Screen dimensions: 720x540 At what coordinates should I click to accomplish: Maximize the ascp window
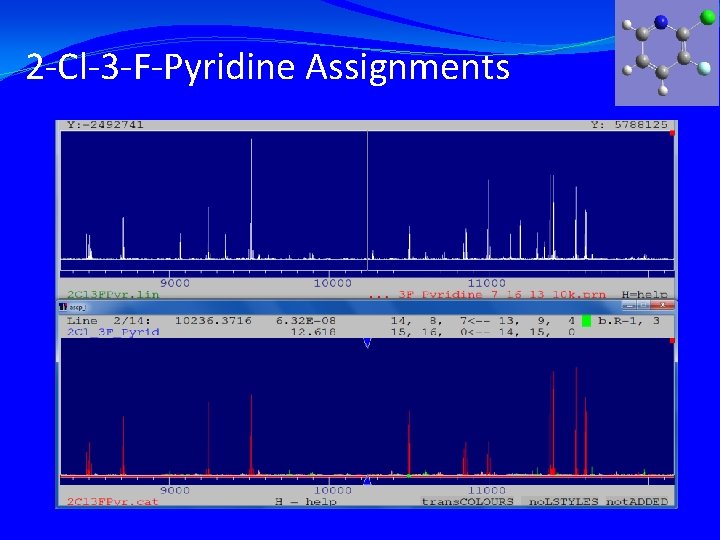(643, 305)
